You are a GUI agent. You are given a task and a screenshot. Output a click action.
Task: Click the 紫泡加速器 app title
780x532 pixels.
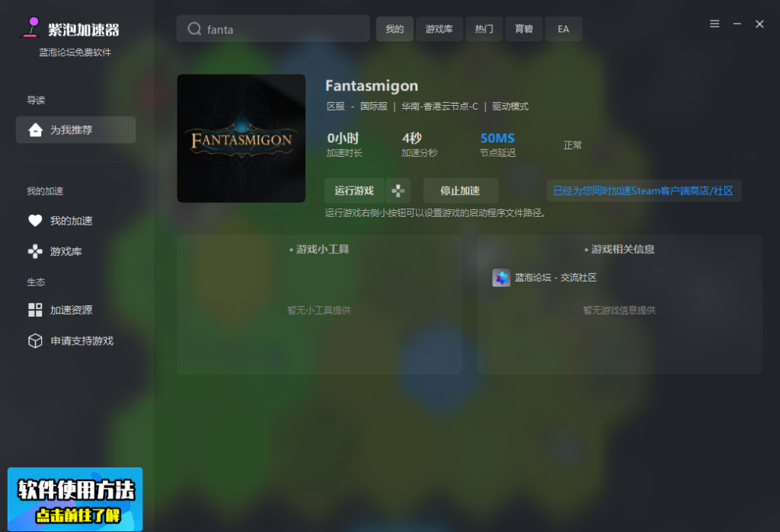(84, 30)
